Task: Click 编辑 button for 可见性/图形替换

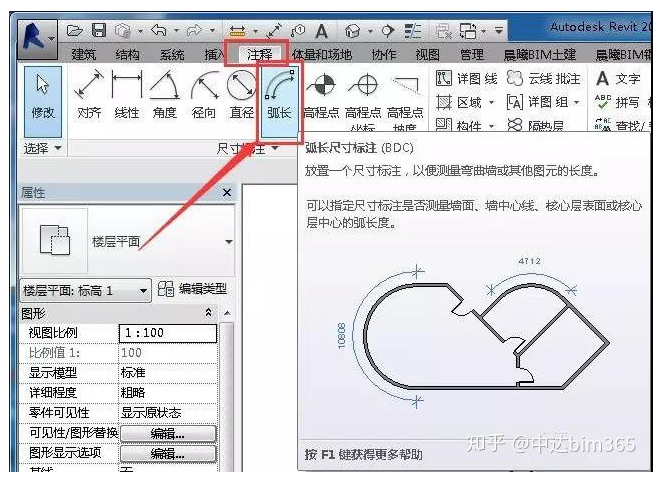Action: 167,433
